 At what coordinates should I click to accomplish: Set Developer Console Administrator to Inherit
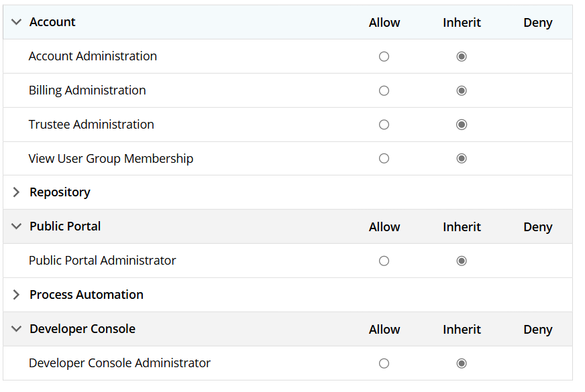pos(462,363)
